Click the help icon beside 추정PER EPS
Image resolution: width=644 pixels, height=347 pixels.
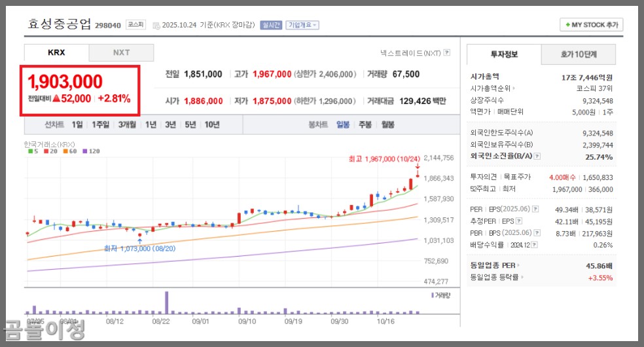click(x=519, y=221)
